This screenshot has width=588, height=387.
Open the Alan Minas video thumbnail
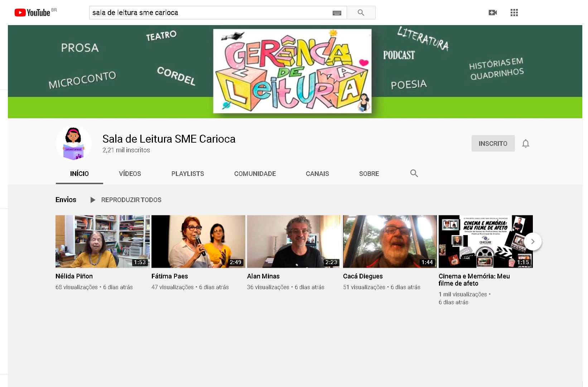click(294, 242)
